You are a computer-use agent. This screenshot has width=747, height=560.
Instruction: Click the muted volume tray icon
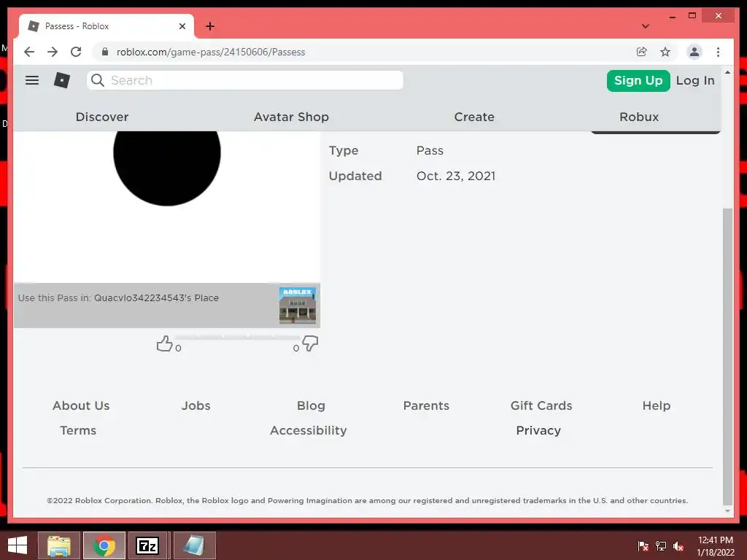click(x=678, y=546)
